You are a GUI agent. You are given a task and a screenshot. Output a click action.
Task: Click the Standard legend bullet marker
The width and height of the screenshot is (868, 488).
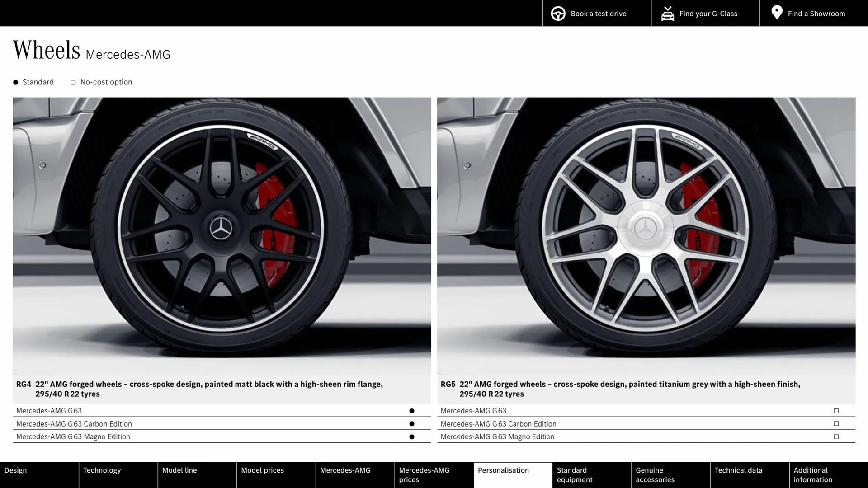[15, 82]
